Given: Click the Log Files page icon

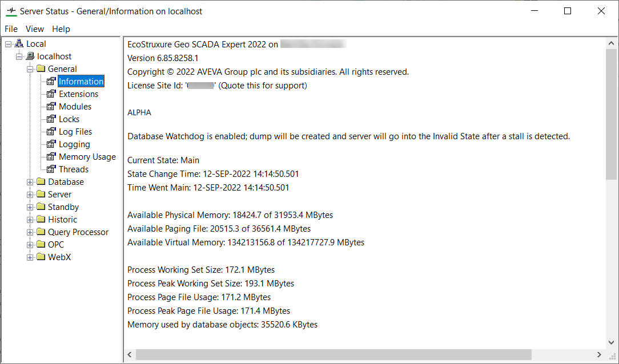Looking at the screenshot, I should [x=51, y=132].
